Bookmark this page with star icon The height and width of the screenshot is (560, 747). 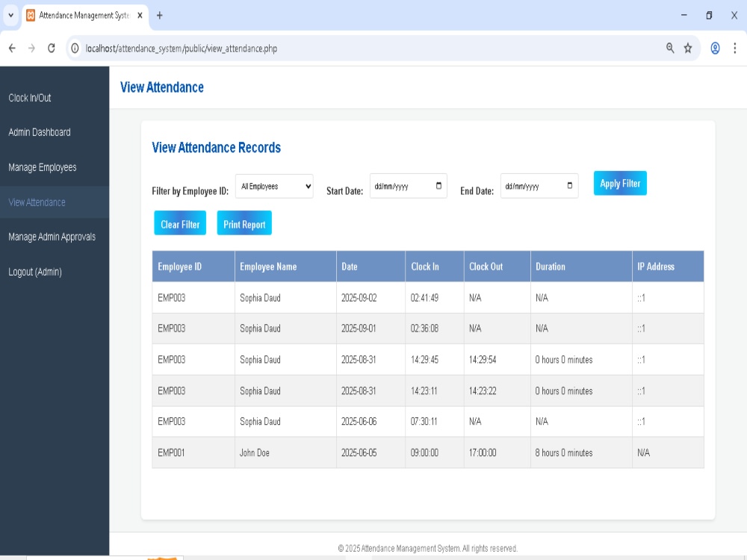688,48
